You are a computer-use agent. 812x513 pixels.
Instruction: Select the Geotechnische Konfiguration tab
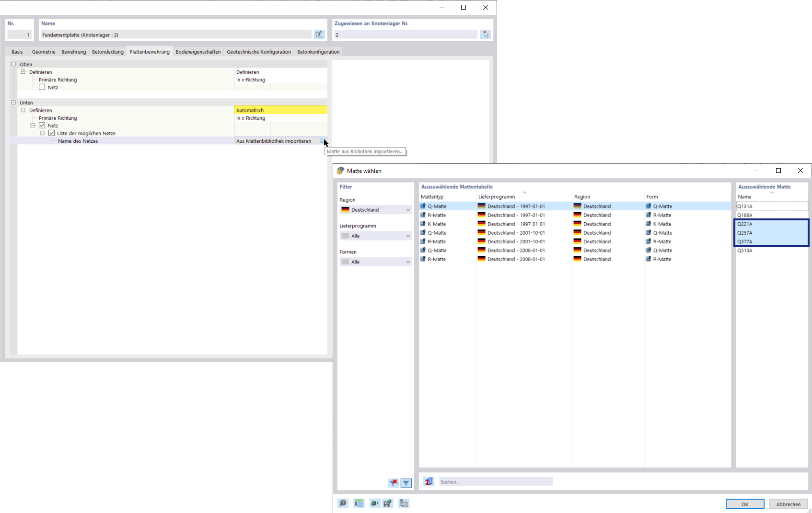pyautogui.click(x=259, y=52)
